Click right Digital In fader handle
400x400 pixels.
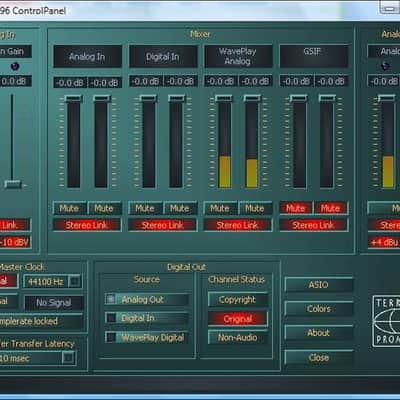click(x=177, y=98)
